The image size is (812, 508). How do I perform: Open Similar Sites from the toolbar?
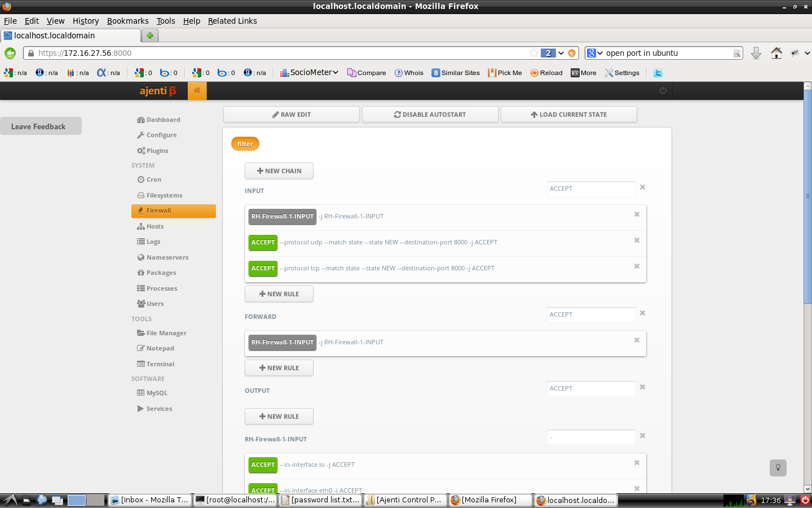tap(456, 73)
